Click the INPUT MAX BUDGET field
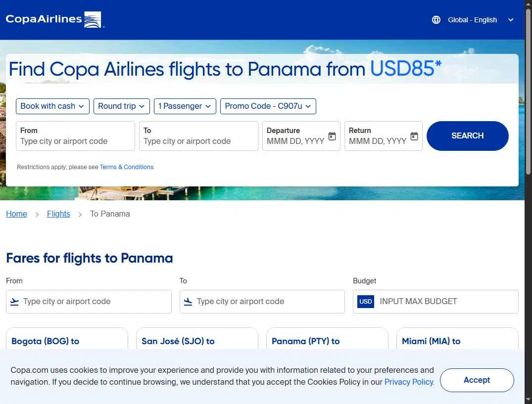 [x=445, y=302]
